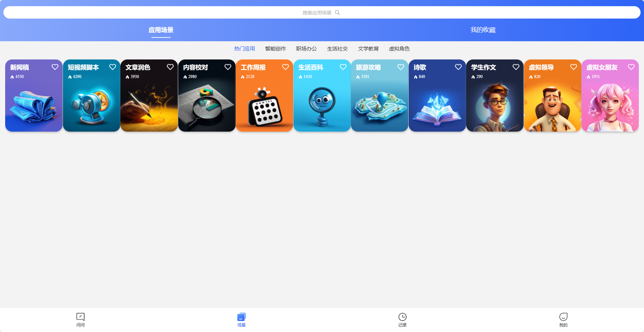
Task: Select the 应用场景 tab
Action: click(161, 30)
